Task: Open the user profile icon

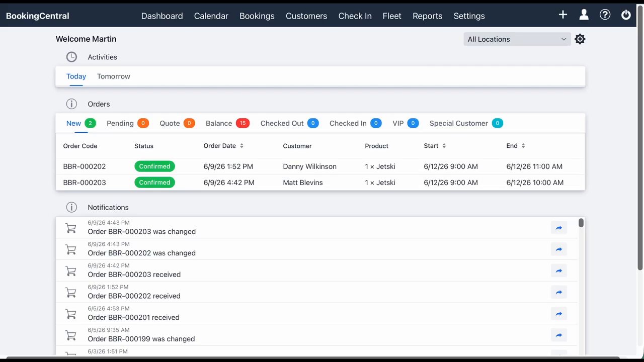Action: (x=584, y=15)
